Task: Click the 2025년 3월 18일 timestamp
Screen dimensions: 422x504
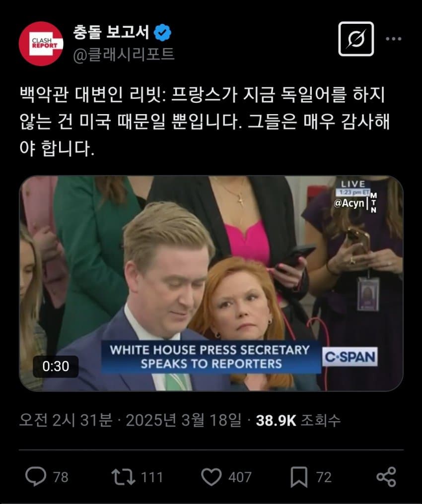Action: [183, 420]
